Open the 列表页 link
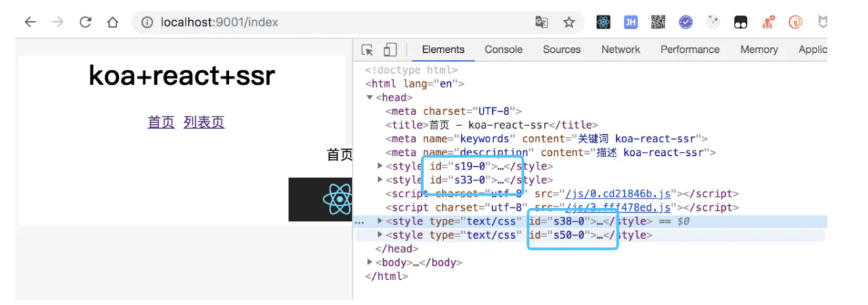 pyautogui.click(x=204, y=122)
